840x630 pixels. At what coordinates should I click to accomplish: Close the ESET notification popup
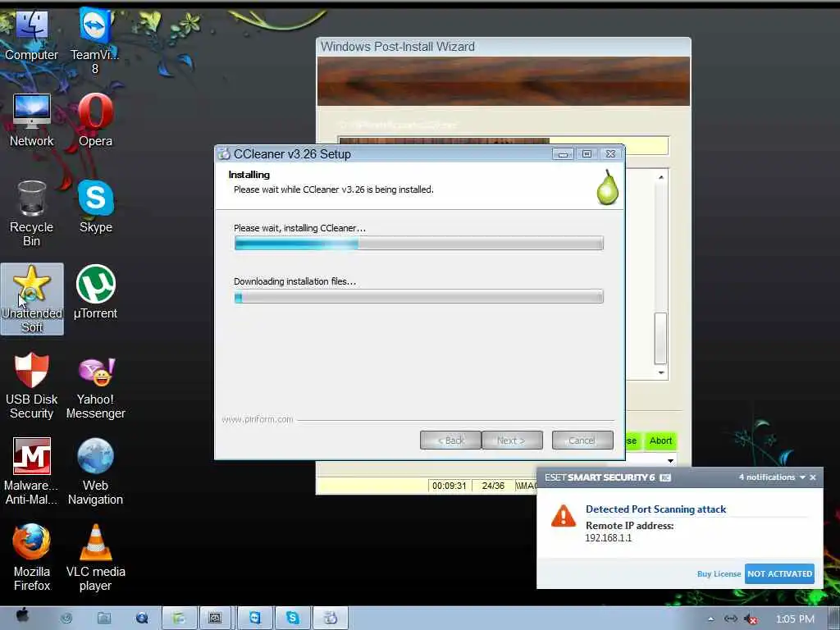coord(813,477)
